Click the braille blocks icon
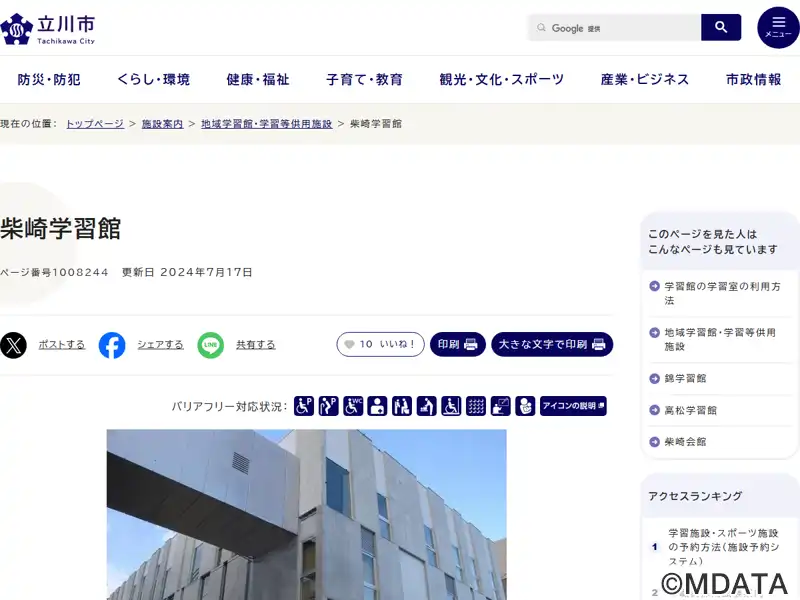The image size is (800, 600). 476,406
